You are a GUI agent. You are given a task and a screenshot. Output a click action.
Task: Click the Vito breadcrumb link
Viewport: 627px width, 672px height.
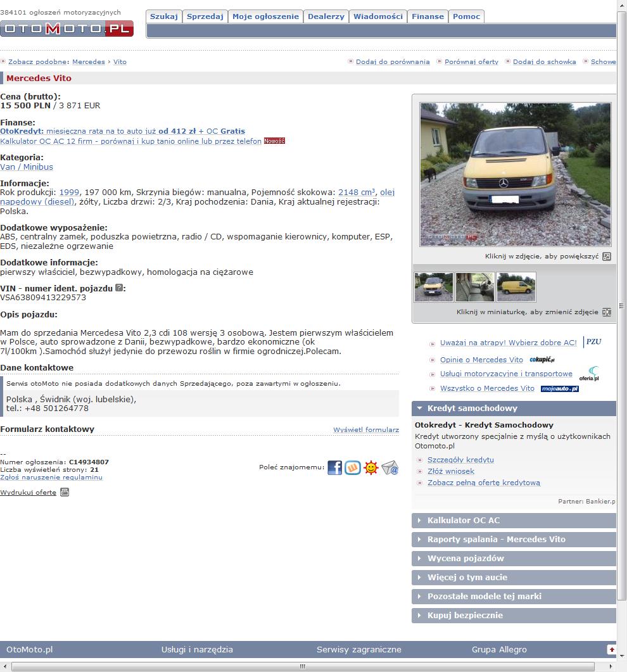pos(120,61)
